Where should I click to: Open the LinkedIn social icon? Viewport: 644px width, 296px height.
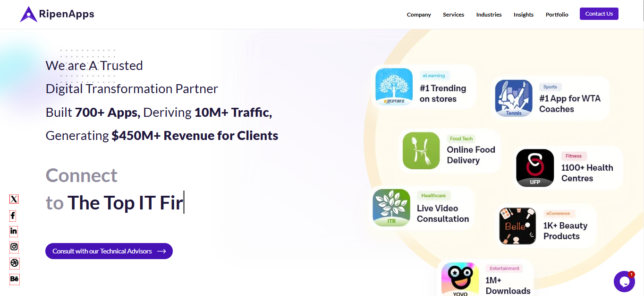pos(14,231)
